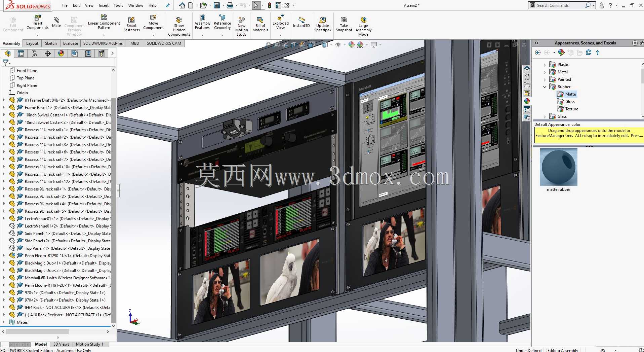644x352 pixels.
Task: Pin the menu bar
Action: pos(167,5)
